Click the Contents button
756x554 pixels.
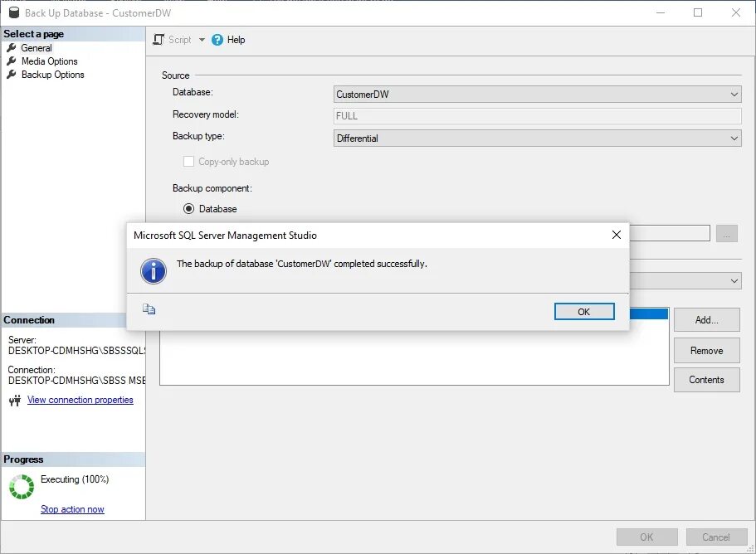coord(707,380)
